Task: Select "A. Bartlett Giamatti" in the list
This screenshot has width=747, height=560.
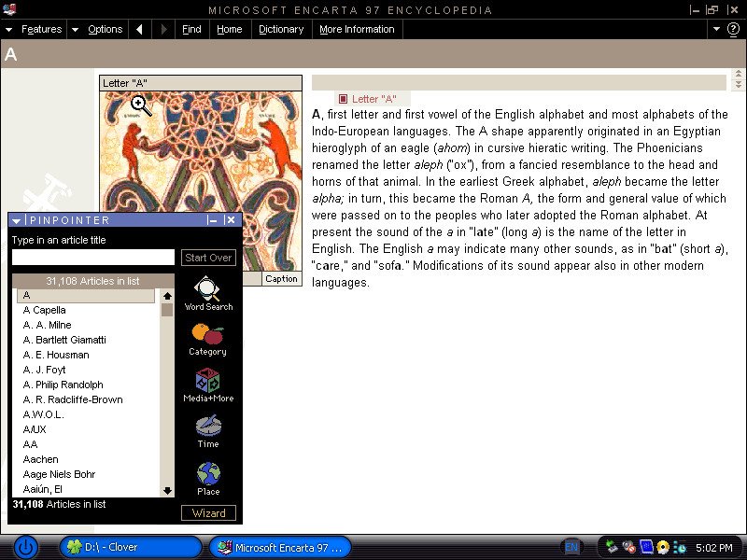Action: click(64, 340)
